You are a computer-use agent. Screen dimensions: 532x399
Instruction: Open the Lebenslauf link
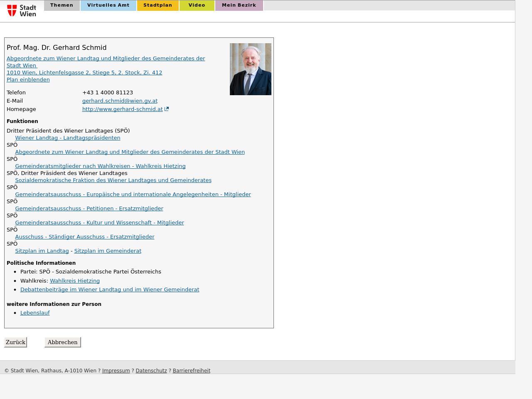click(35, 313)
